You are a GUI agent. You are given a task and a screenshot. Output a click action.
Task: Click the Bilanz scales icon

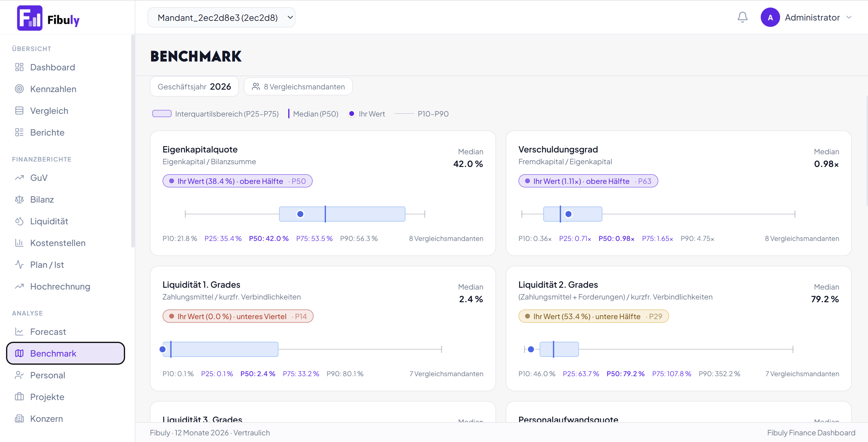pos(19,199)
